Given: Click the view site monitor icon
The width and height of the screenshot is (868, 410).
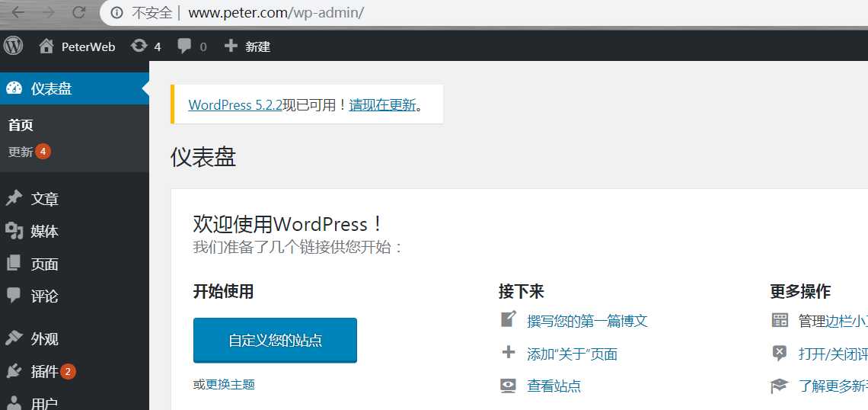Looking at the screenshot, I should pos(508,386).
